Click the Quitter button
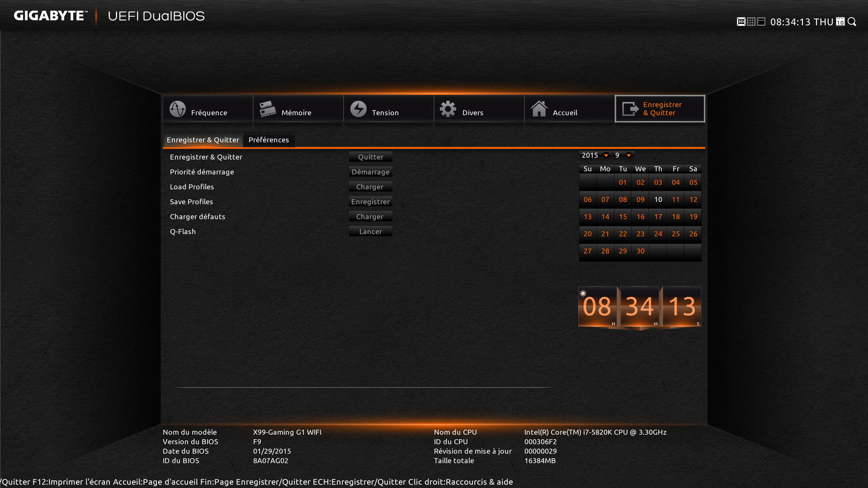The image size is (868, 488). coord(371,157)
